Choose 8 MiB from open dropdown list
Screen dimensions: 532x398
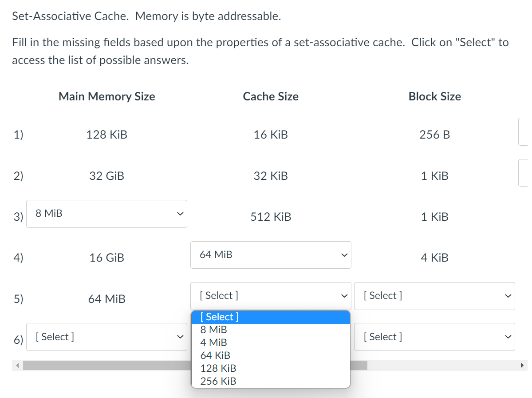tap(270, 330)
